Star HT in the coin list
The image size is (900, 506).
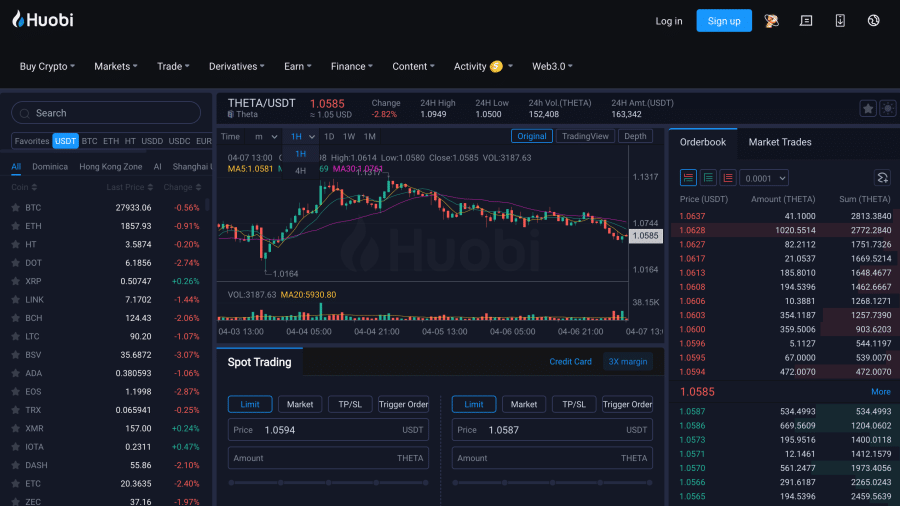click(15, 244)
